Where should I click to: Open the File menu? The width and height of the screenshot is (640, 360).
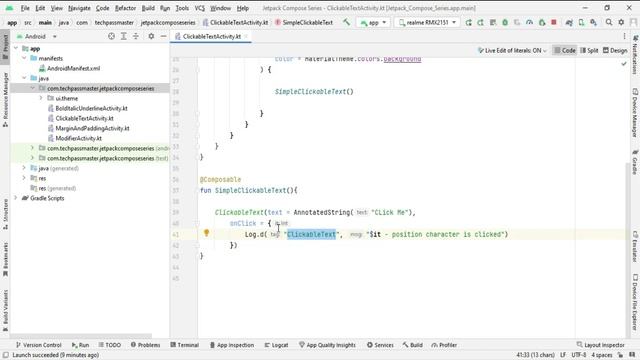(25, 8)
